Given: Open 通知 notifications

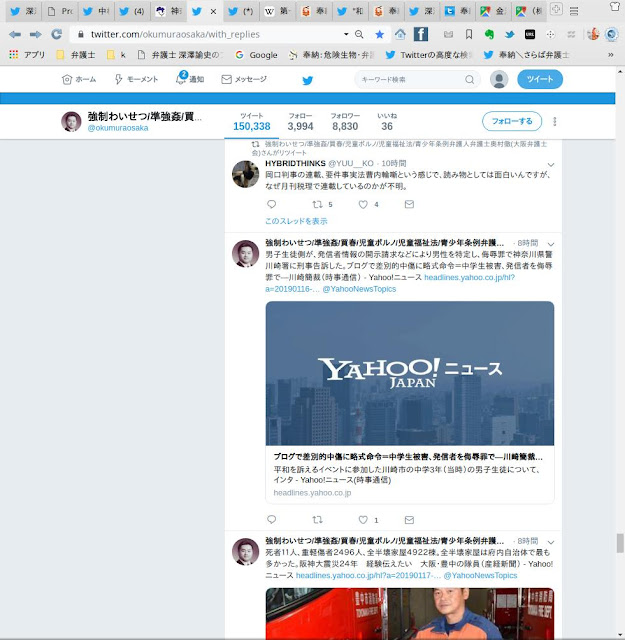Looking at the screenshot, I should [190, 78].
